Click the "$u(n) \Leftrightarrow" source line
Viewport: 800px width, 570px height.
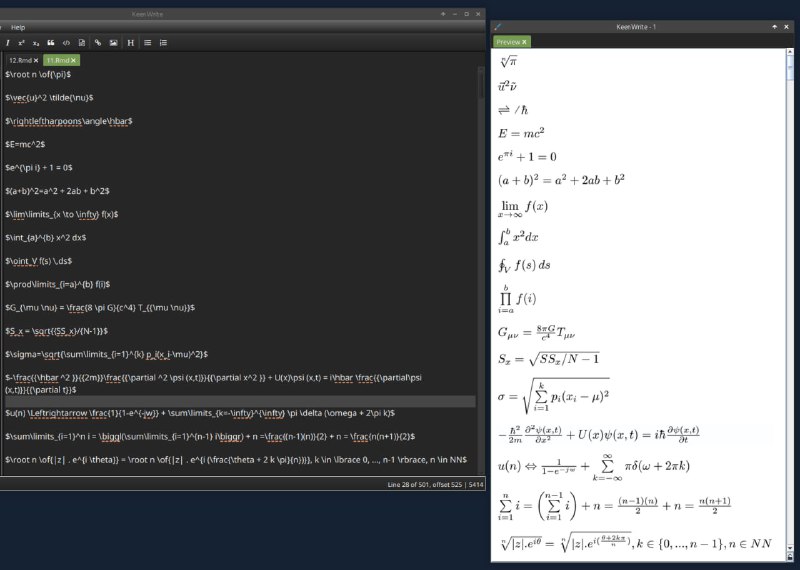click(200, 413)
